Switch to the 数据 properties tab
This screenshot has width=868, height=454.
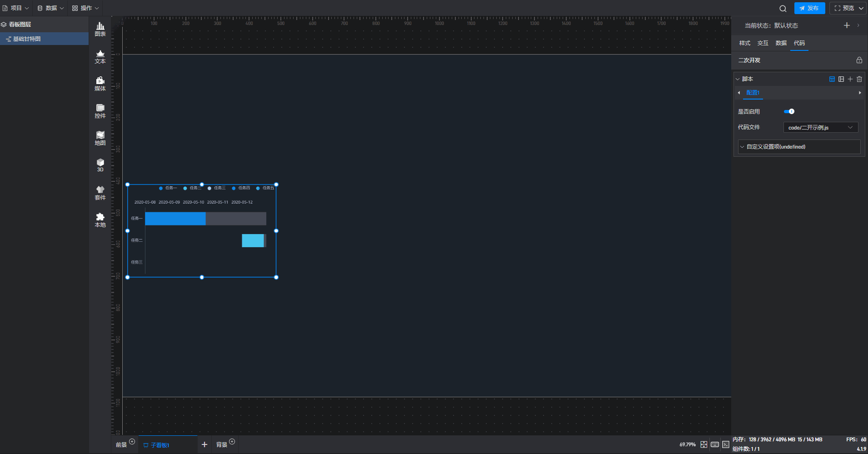pyautogui.click(x=781, y=43)
